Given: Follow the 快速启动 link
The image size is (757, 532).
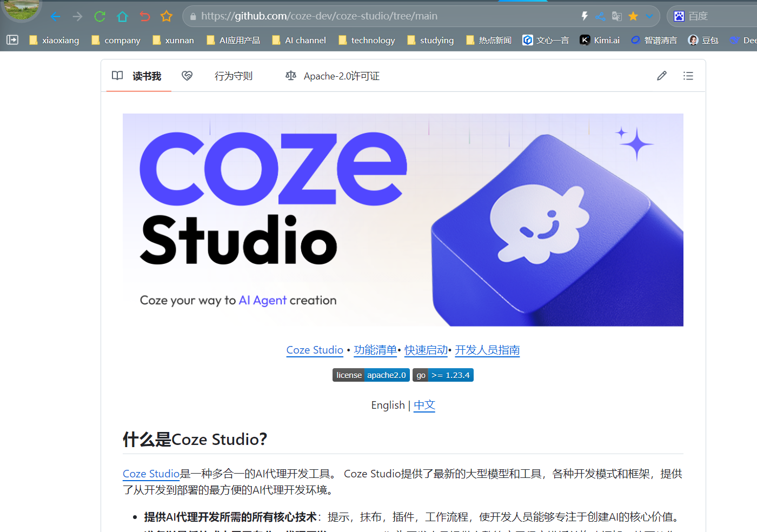Looking at the screenshot, I should tap(426, 350).
